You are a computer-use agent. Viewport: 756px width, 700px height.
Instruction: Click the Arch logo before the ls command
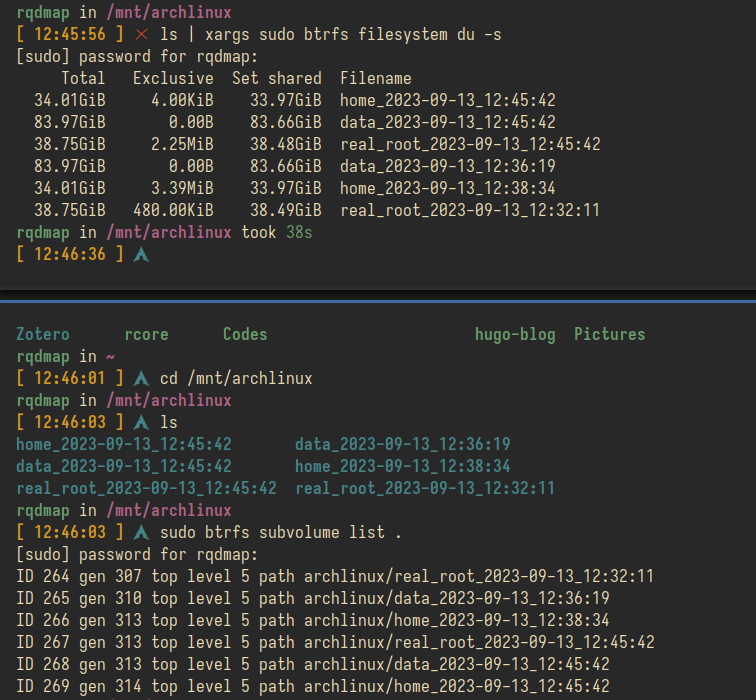[141, 423]
